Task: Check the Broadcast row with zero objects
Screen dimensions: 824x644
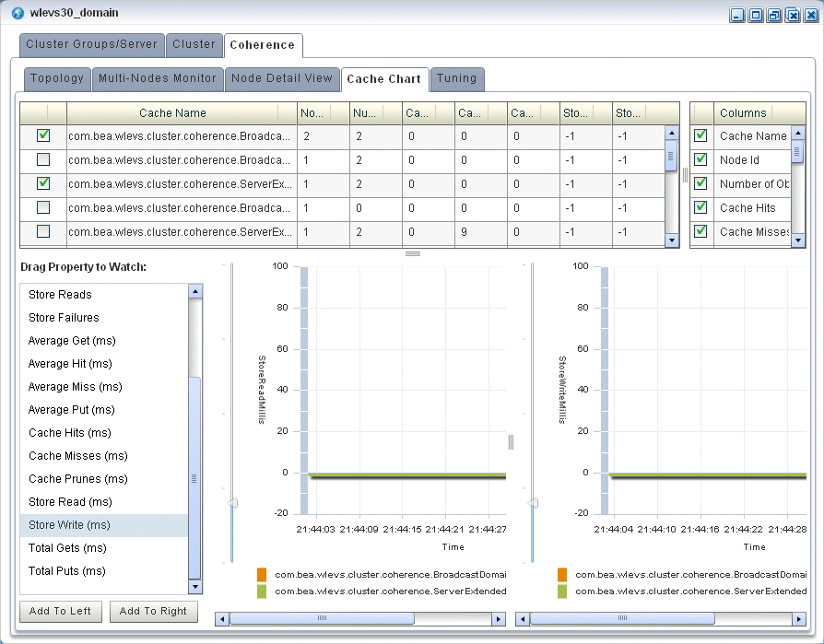Action: pyautogui.click(x=43, y=207)
